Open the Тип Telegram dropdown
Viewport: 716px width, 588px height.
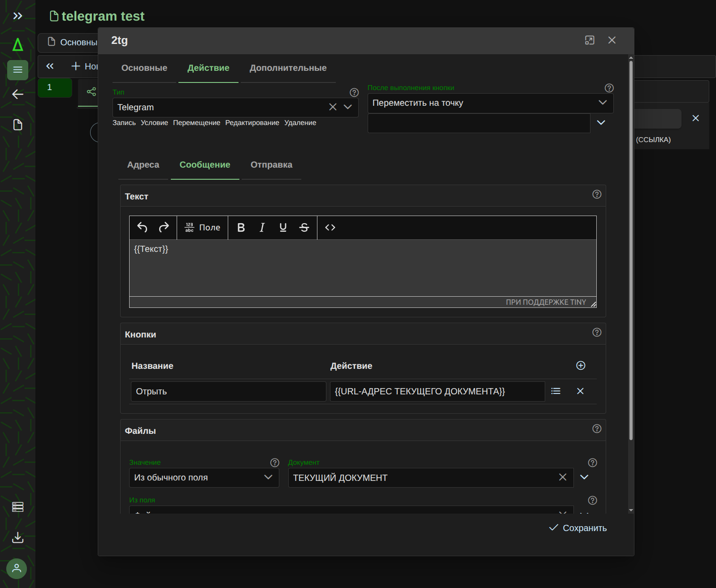point(348,107)
